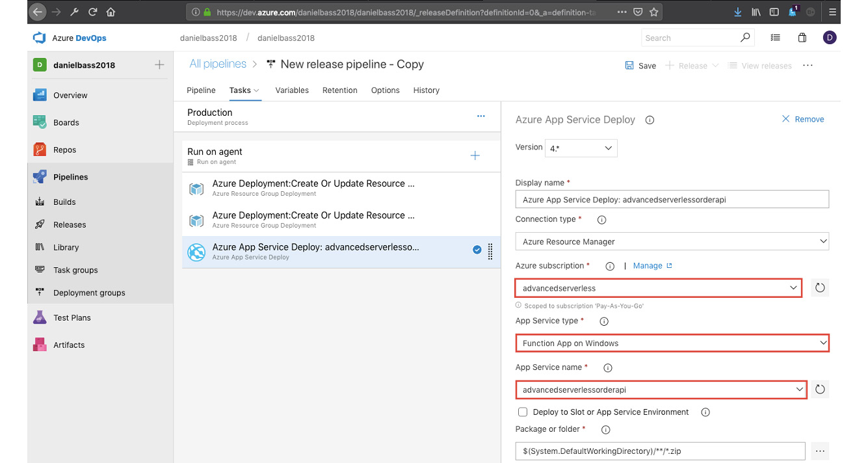Click info icon next to Azure App Service Deploy

point(650,120)
